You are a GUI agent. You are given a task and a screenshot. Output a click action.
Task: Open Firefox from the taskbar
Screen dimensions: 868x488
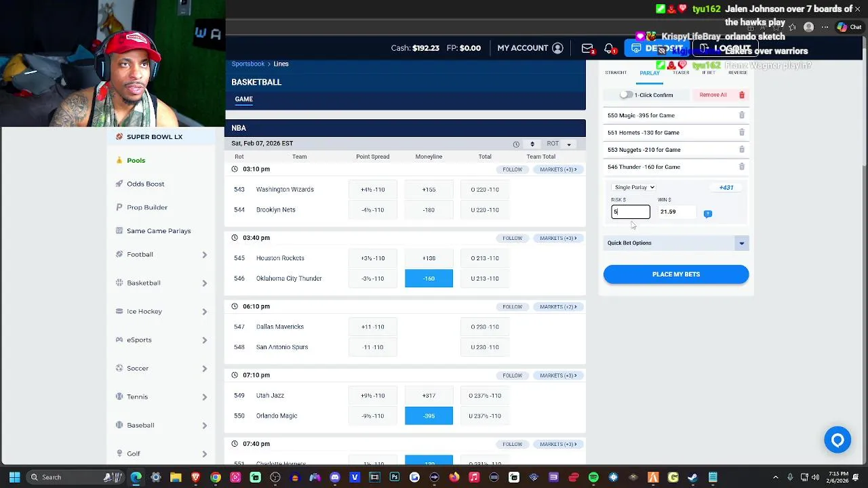[454, 477]
